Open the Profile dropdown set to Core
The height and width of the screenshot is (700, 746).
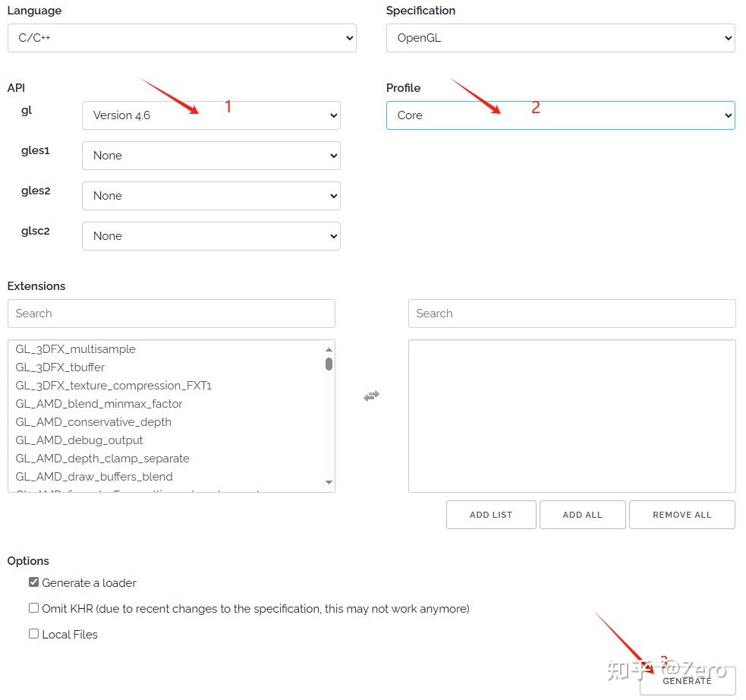pyautogui.click(x=560, y=115)
